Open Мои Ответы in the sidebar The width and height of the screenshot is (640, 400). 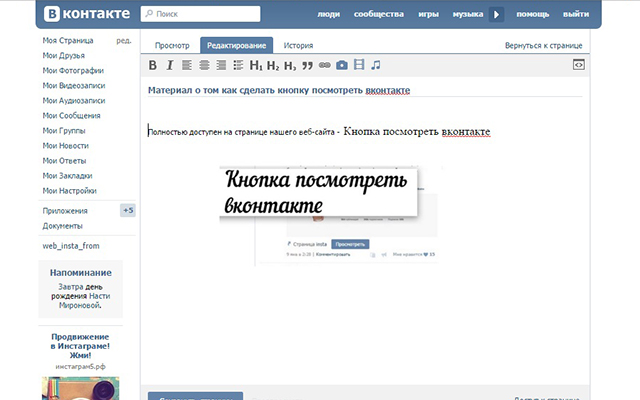click(x=64, y=161)
